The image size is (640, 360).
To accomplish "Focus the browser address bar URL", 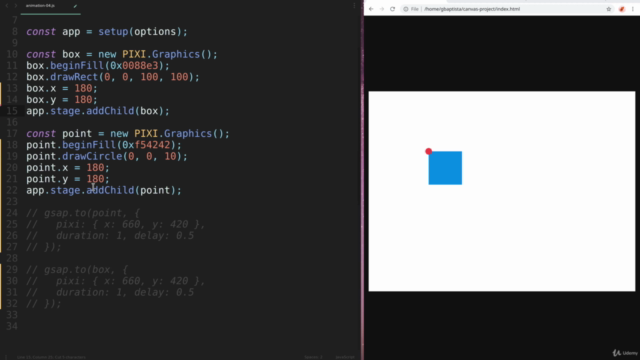I will pos(472,9).
